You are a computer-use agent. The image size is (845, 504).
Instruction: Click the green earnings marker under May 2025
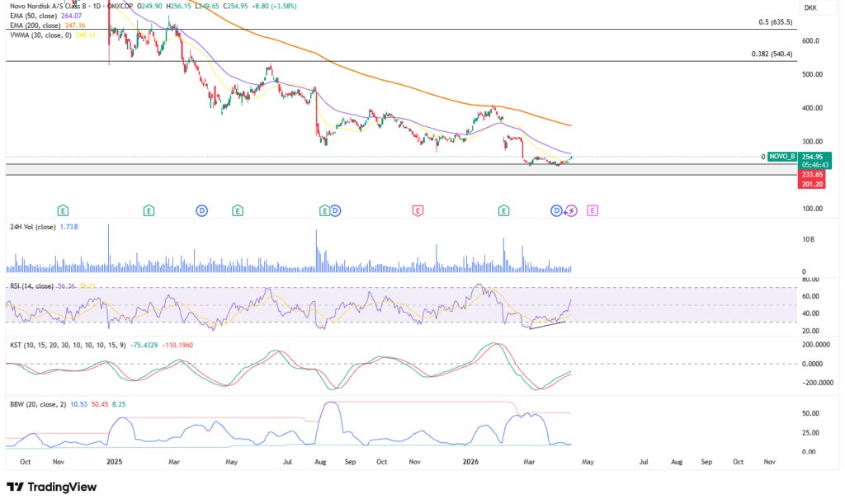click(x=238, y=211)
